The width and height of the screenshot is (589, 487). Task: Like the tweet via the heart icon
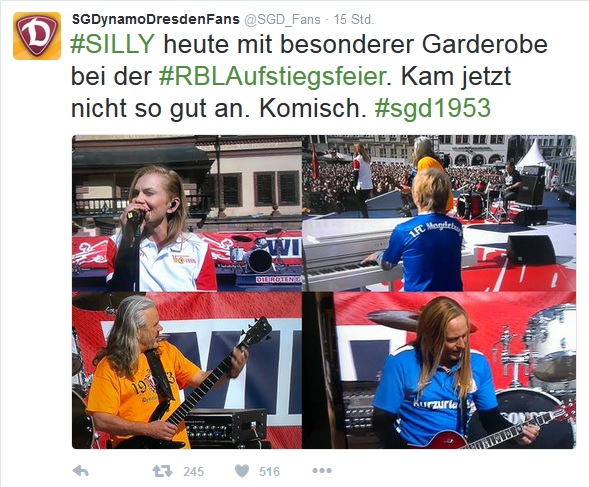point(242,471)
